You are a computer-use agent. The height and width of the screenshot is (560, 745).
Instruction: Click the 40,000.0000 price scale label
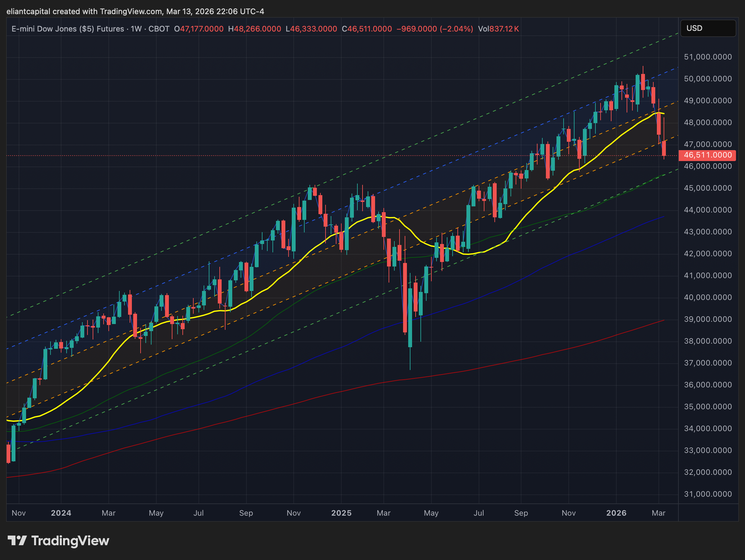pyautogui.click(x=708, y=297)
